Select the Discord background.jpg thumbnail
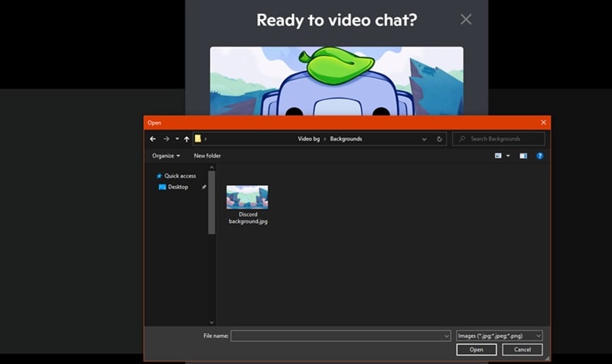The image size is (612, 364). [247, 197]
